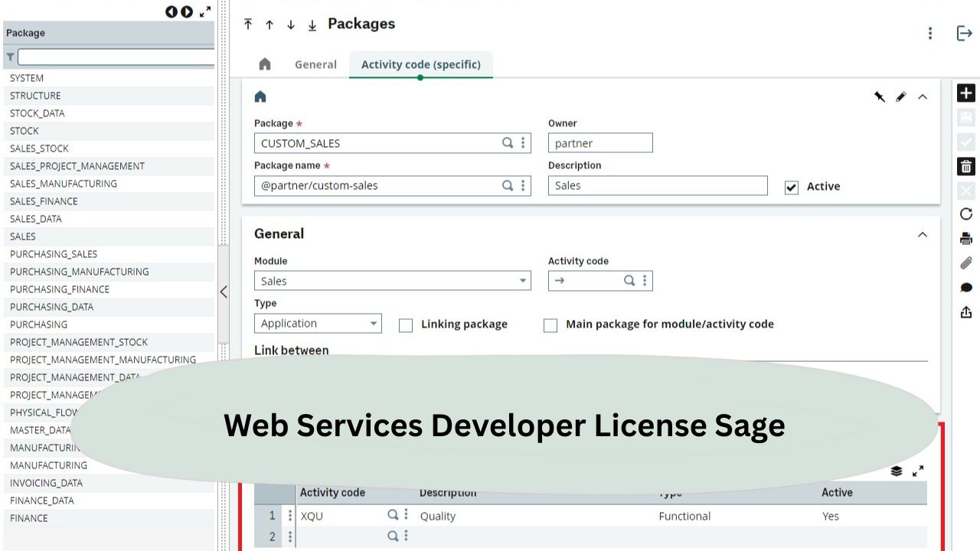Collapse the left list panel arrow
The height and width of the screenshot is (551, 980).
point(224,292)
